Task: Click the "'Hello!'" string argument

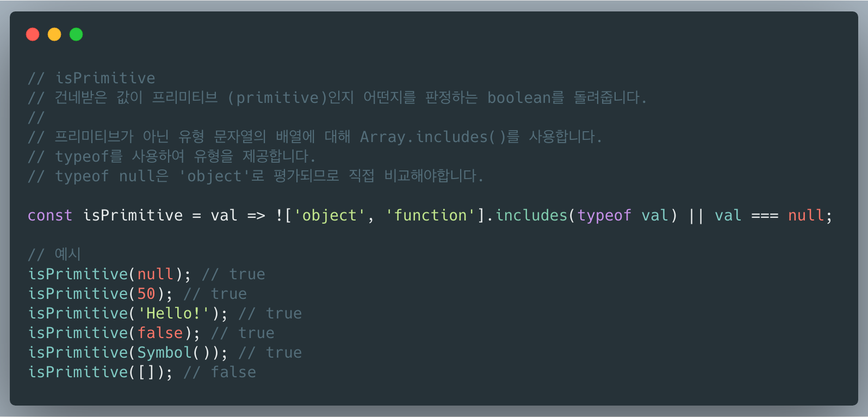Action: coord(173,314)
